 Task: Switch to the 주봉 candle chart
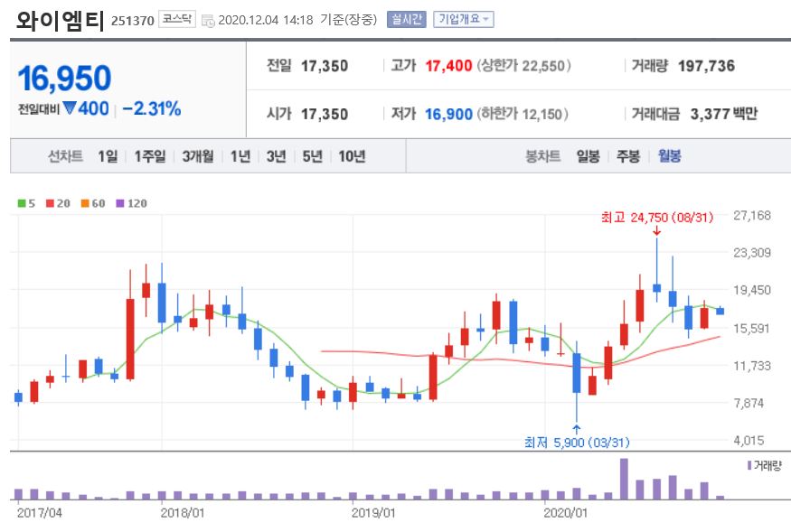click(628, 156)
